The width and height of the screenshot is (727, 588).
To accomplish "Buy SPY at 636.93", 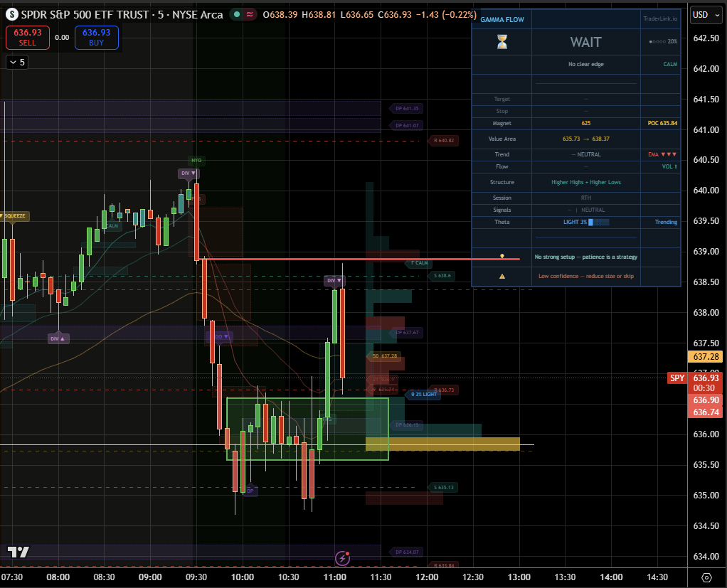I will pos(97,38).
